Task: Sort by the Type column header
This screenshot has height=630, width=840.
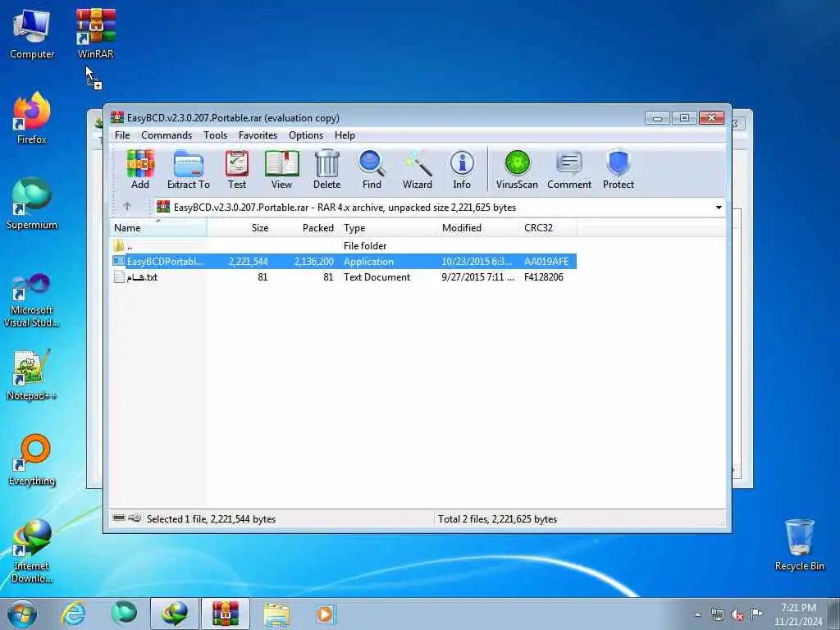Action: [x=388, y=228]
